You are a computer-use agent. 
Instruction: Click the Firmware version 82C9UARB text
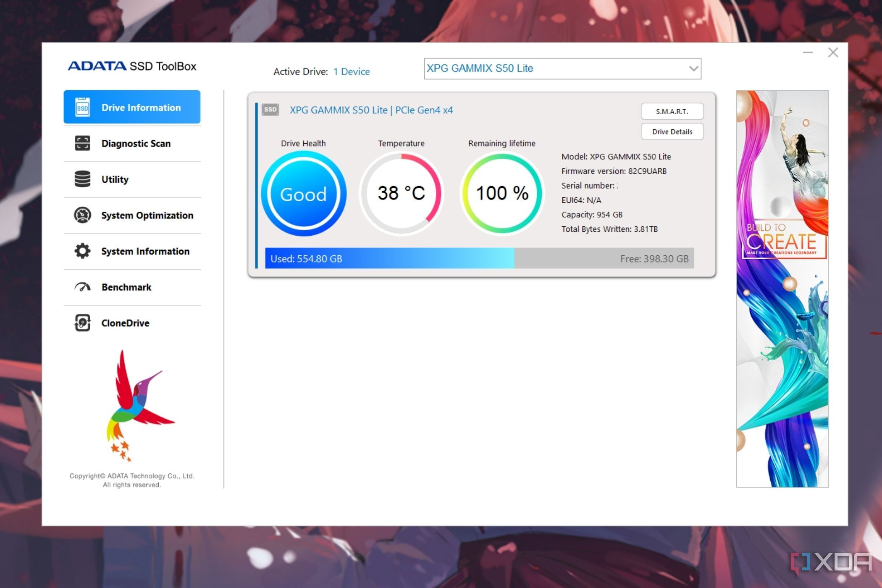614,171
